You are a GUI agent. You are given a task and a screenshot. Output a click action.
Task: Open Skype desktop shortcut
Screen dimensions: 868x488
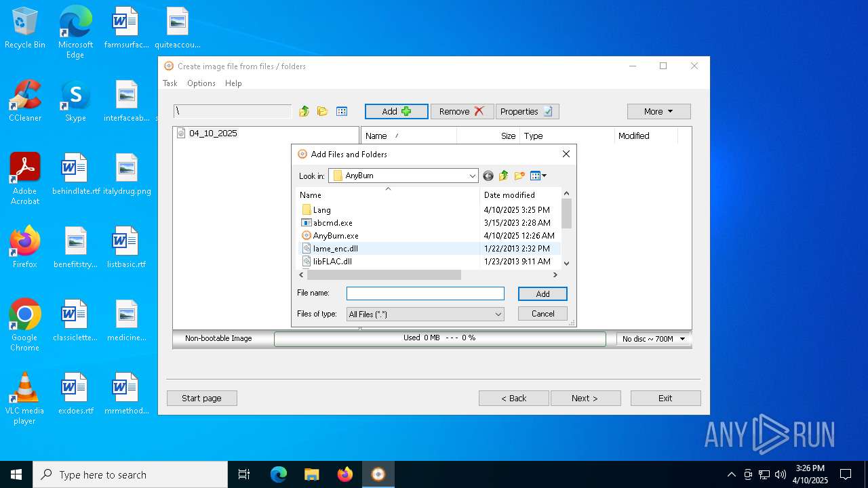pyautogui.click(x=75, y=101)
